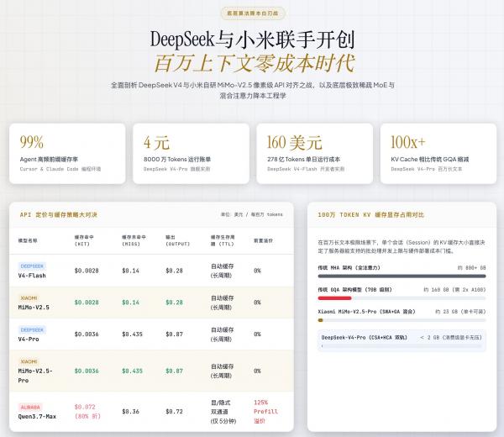This screenshot has height=437, width=504.
Task: Click the '缓存命中 (HIT)' column header
Action: pyautogui.click(x=84, y=240)
